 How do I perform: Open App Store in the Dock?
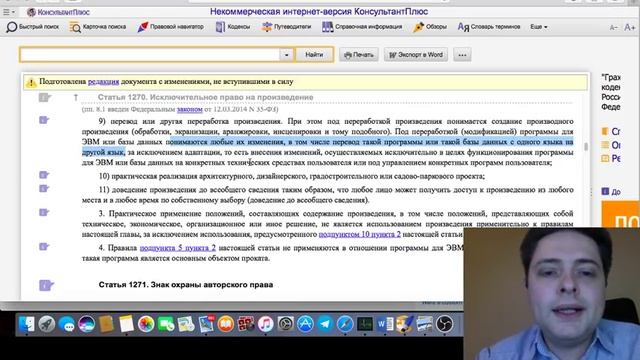[x=305, y=324]
